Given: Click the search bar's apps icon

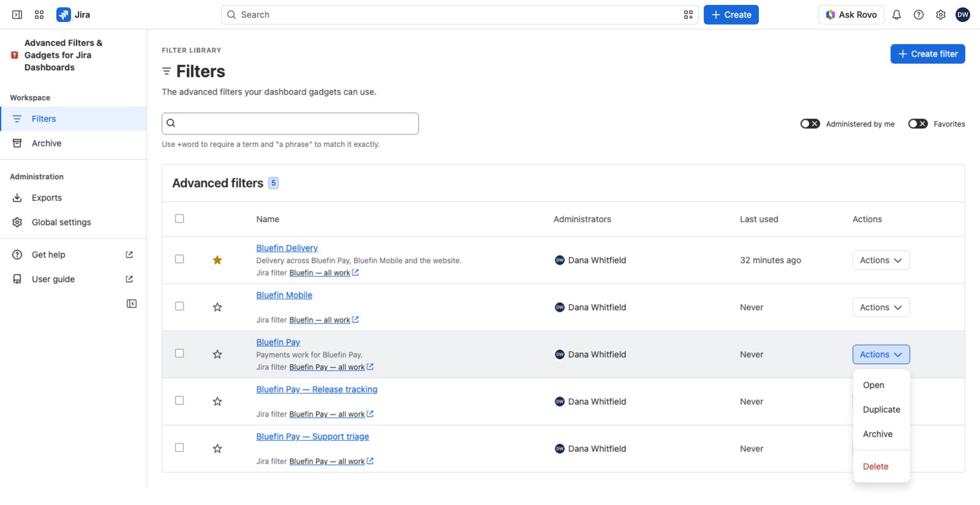Looking at the screenshot, I should coord(688,15).
